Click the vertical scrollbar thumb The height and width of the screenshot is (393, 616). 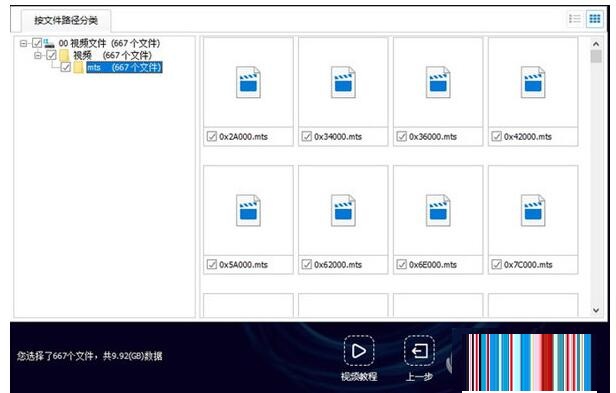(596, 56)
